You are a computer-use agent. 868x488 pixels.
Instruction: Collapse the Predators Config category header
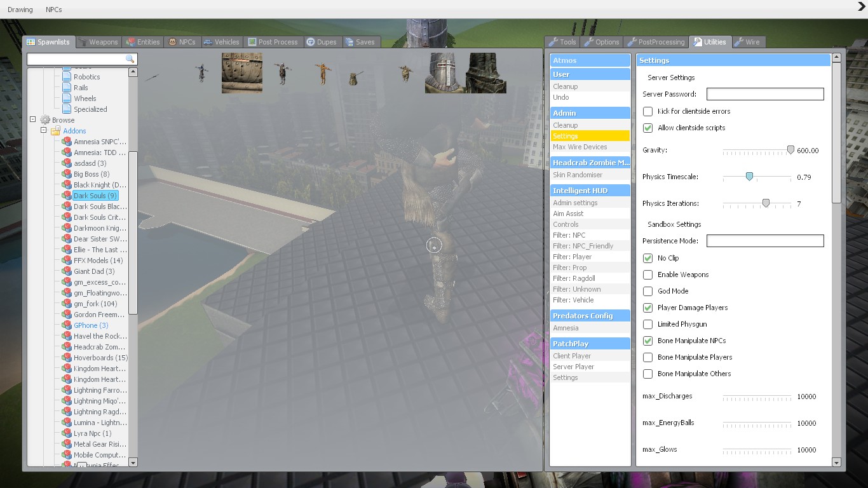[x=590, y=316]
